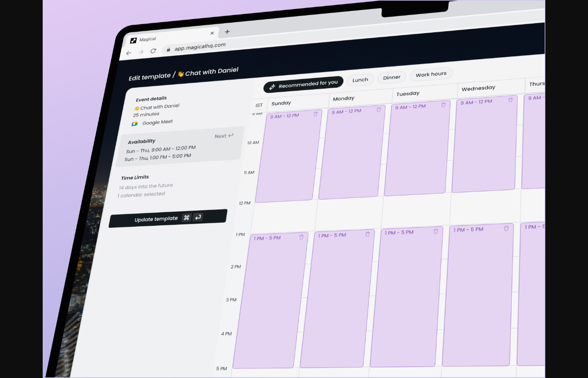Delete Wednesday 1 PM - 5 PM slot

[x=506, y=229]
